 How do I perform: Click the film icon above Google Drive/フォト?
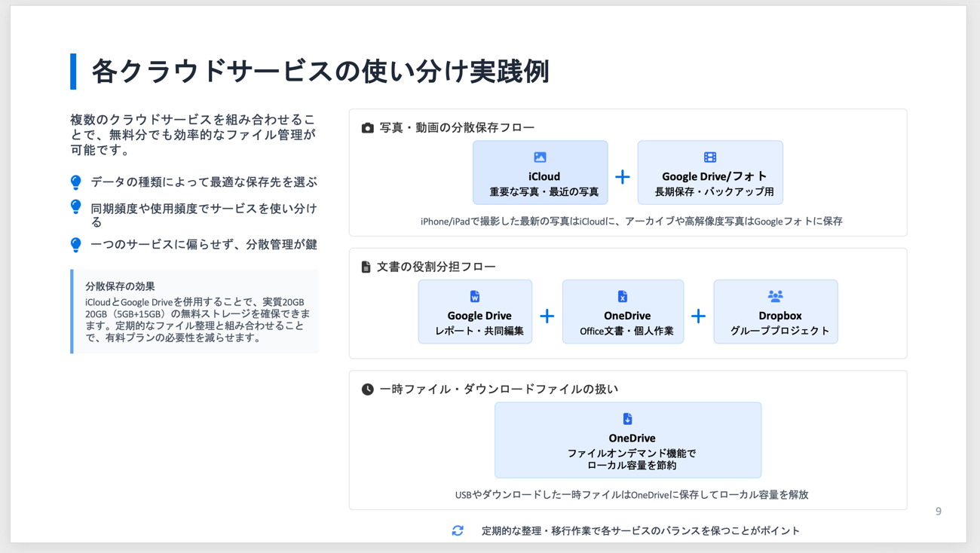[710, 157]
